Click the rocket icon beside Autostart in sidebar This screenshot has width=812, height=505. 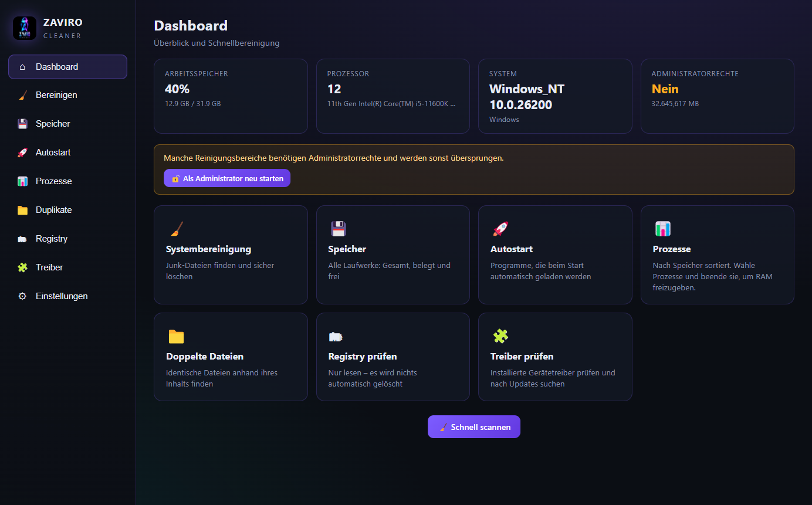coord(22,152)
